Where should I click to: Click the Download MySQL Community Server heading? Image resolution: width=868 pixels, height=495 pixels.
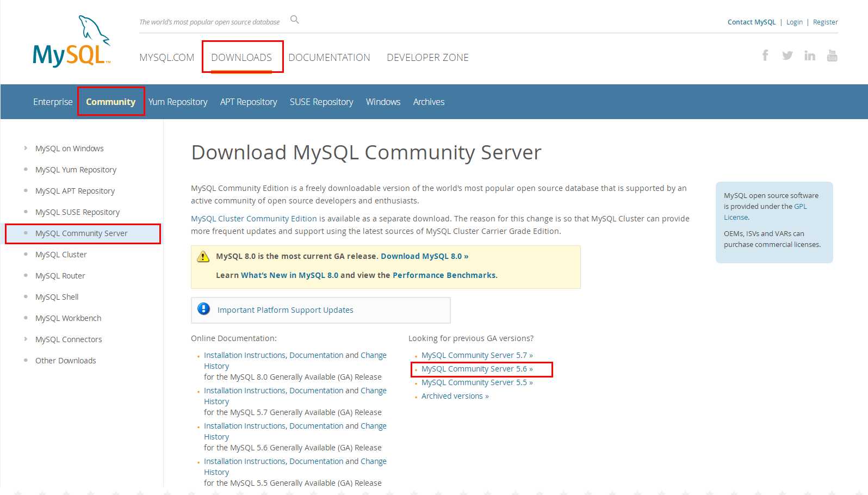tap(366, 152)
